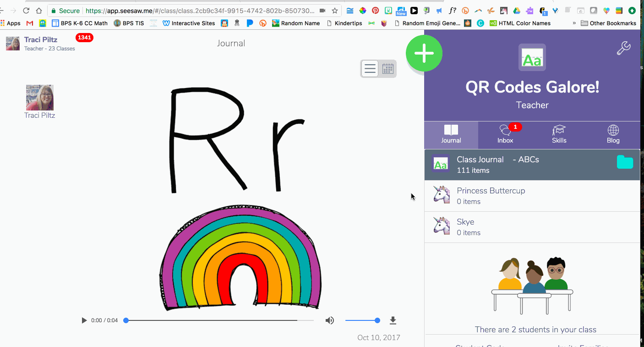Click the green plus to add a new post
The image size is (644, 347).
click(424, 53)
